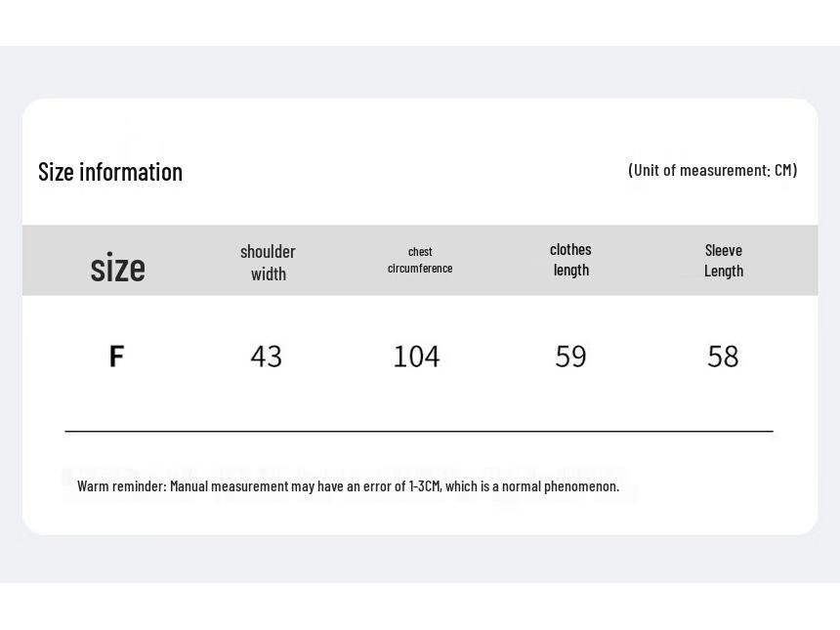The width and height of the screenshot is (840, 630).
Task: Click the horizontal divider line below table
Action: point(419,431)
